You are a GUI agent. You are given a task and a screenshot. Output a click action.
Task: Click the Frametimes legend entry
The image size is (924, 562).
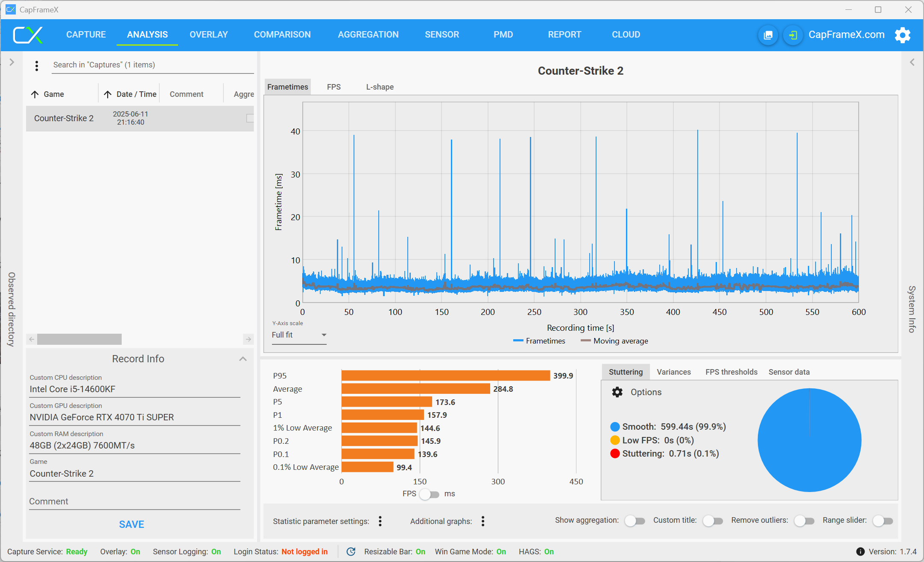click(539, 341)
